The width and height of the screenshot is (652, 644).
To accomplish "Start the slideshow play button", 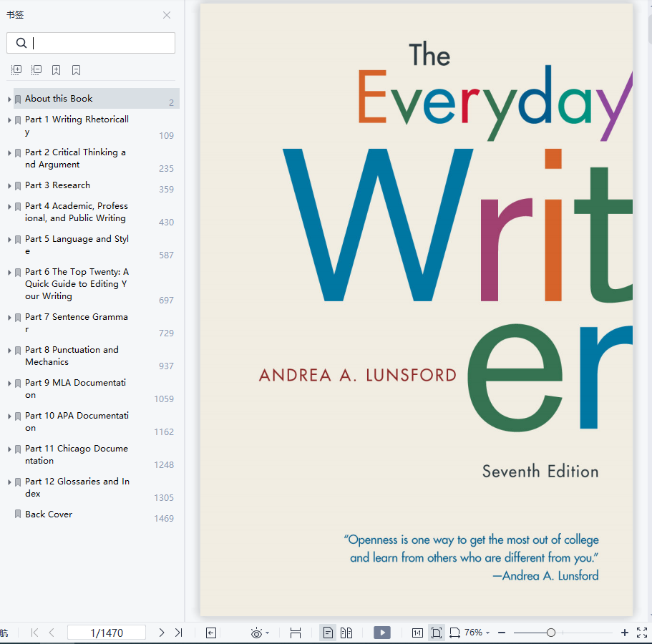I will pyautogui.click(x=382, y=633).
